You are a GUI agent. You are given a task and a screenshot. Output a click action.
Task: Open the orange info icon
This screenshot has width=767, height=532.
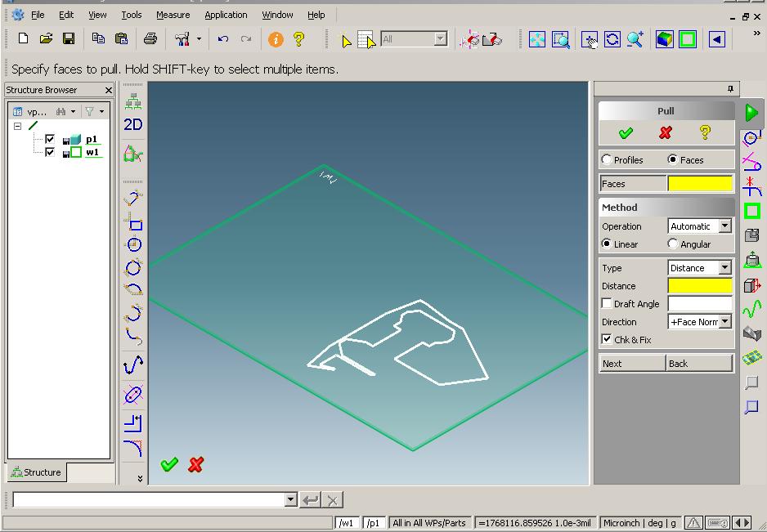276,39
